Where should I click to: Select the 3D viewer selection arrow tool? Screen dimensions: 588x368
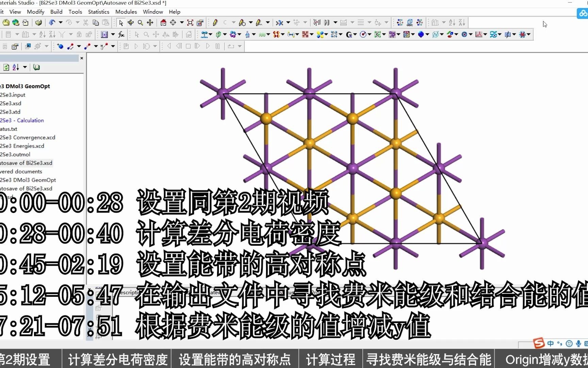121,22
